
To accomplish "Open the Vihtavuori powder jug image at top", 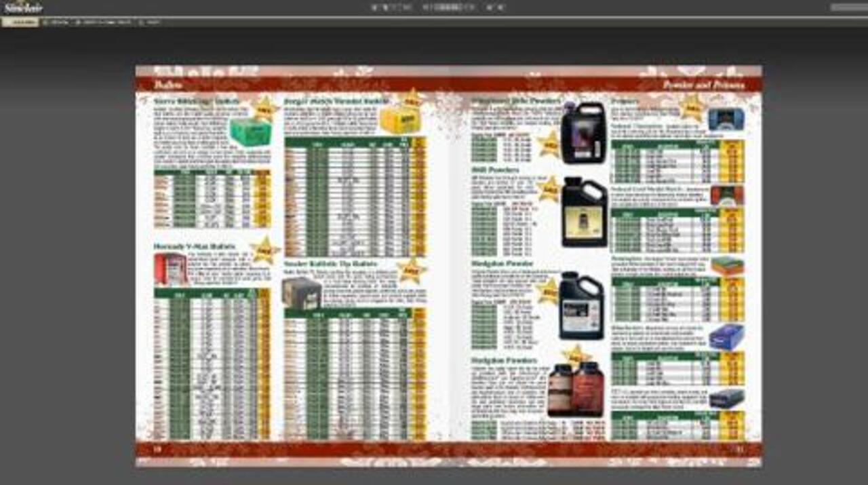I will pyautogui.click(x=584, y=132).
